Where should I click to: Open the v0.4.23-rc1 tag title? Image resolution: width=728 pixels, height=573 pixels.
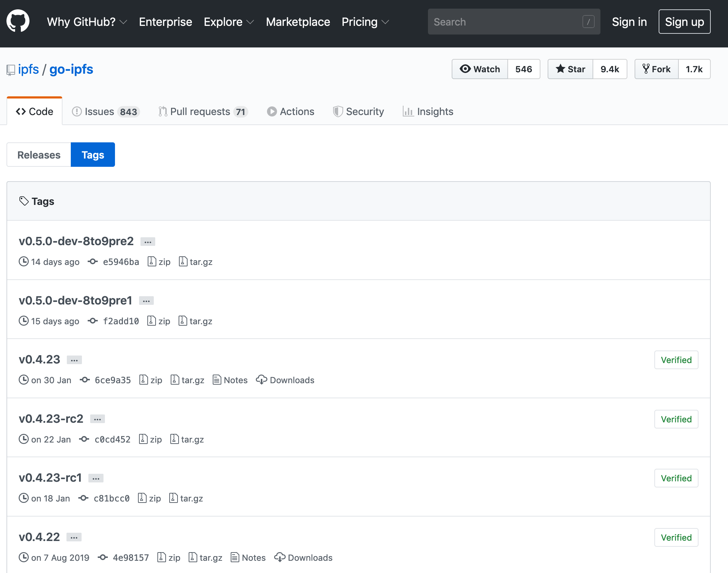[x=50, y=478]
